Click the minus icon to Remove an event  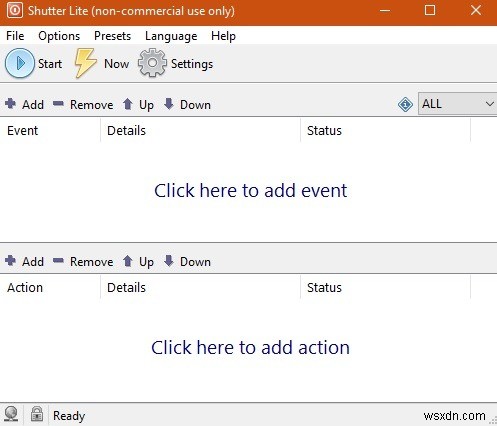point(58,104)
